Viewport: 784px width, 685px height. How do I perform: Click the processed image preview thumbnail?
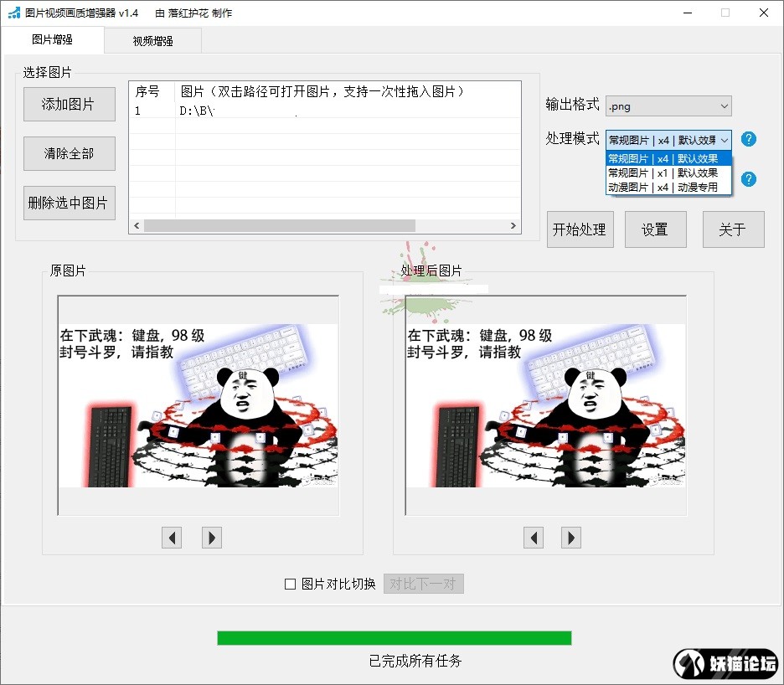(x=545, y=405)
